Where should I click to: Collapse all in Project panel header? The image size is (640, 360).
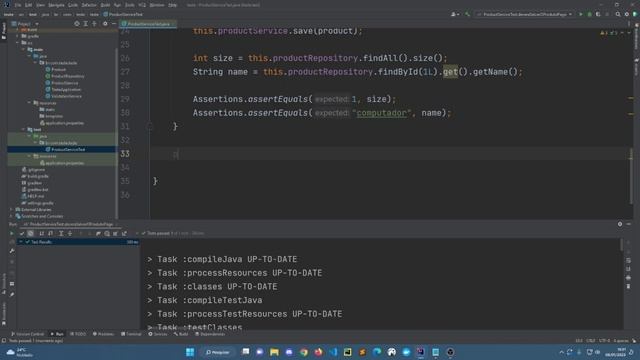pos(94,24)
